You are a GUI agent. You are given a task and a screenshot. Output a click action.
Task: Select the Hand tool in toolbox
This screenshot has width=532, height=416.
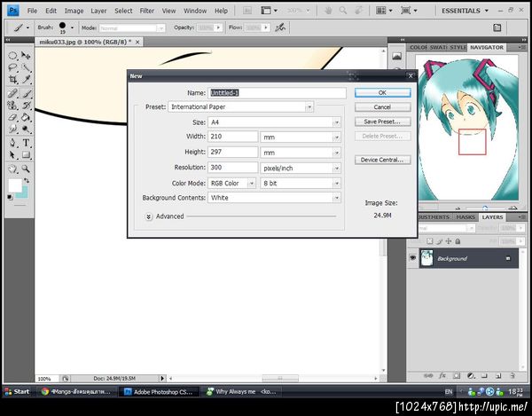click(12, 169)
